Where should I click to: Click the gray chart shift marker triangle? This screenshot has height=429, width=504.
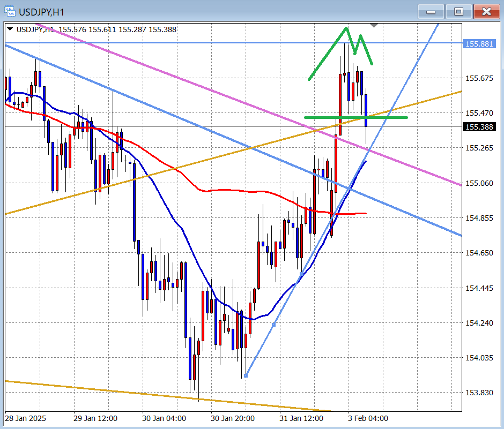point(374,25)
